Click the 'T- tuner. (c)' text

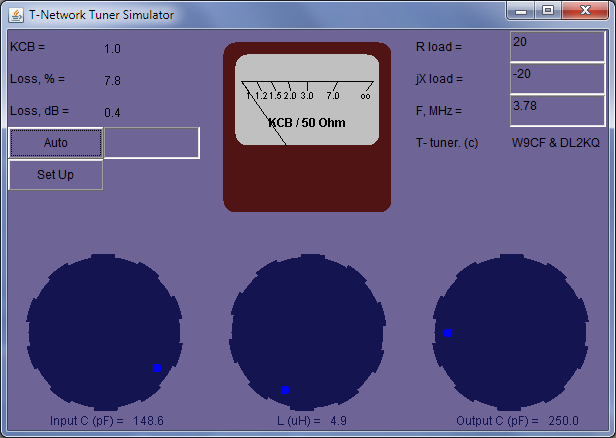pyautogui.click(x=447, y=143)
